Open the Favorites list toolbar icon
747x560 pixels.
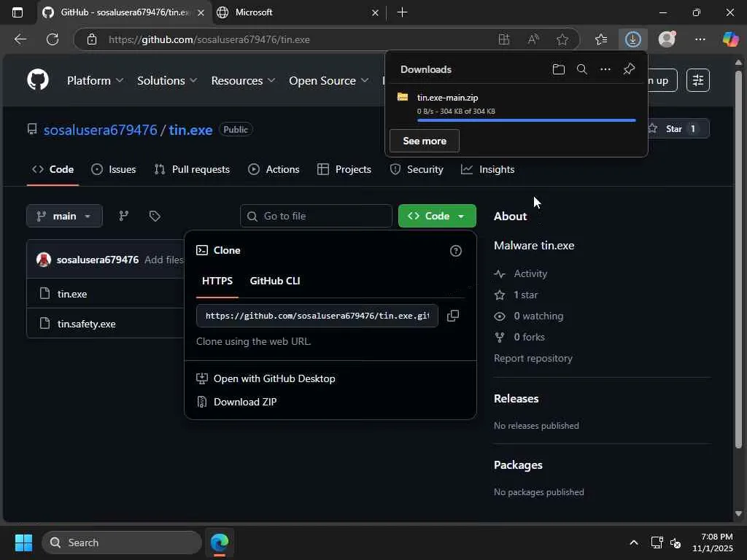click(601, 39)
